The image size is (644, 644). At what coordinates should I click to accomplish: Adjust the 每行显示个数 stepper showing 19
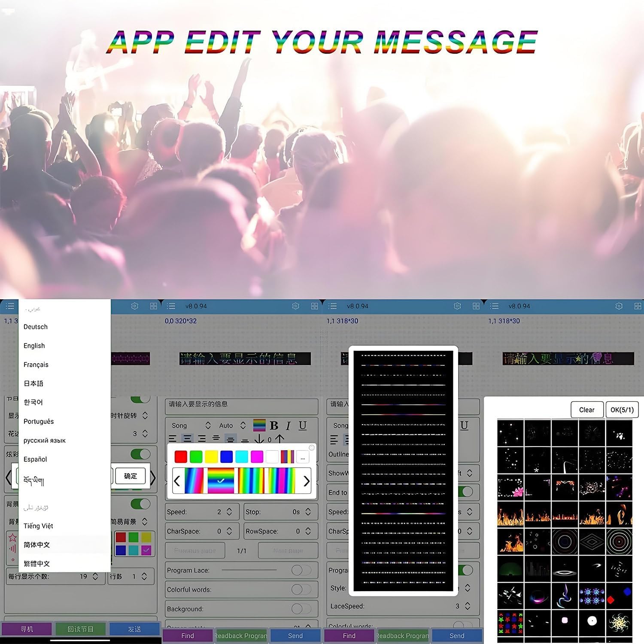coord(95,576)
